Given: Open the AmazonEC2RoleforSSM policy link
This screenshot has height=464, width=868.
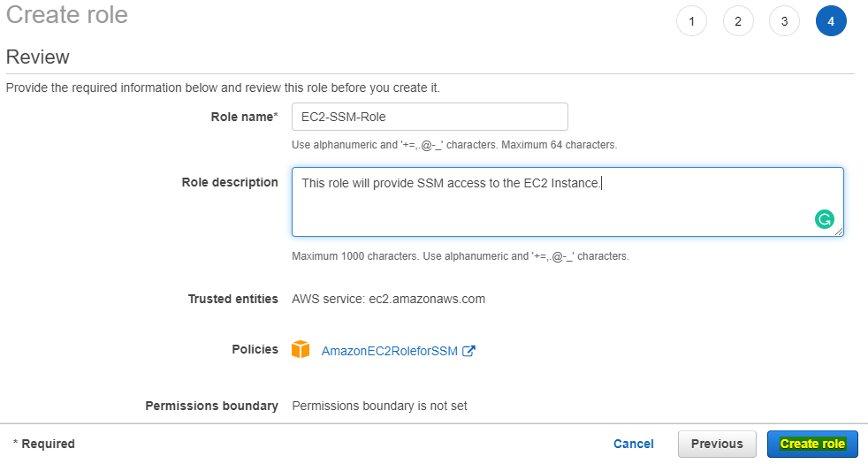Looking at the screenshot, I should click(x=390, y=351).
